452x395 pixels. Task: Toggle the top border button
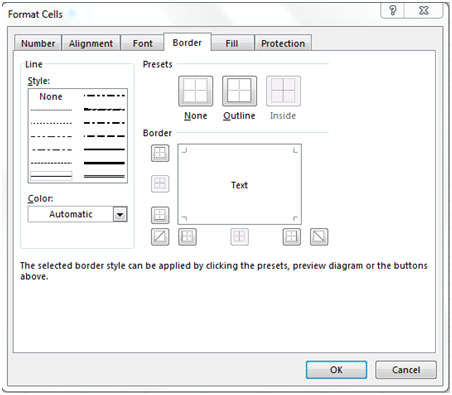point(160,153)
